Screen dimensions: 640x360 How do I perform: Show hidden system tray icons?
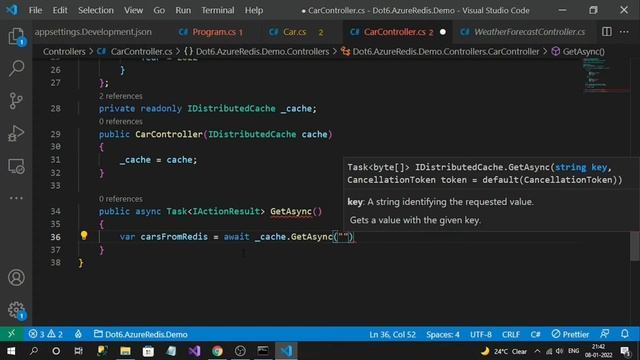(537, 351)
